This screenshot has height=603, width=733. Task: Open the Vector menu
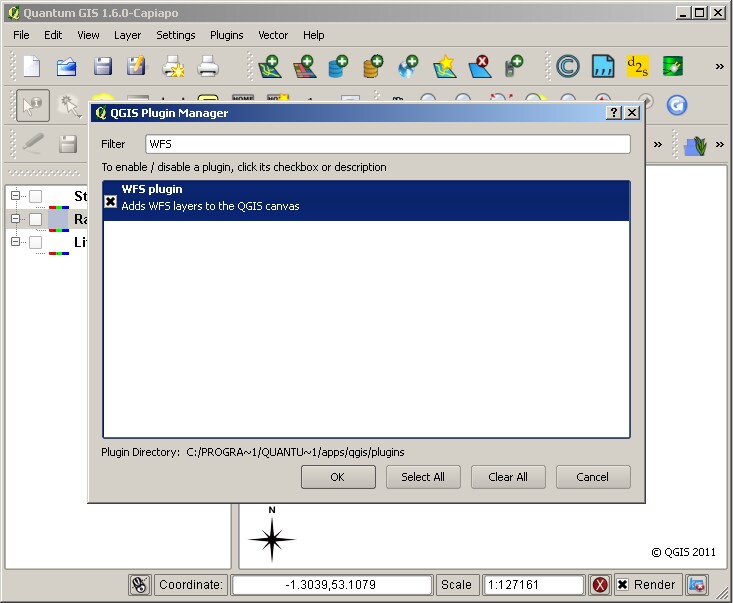tap(273, 35)
